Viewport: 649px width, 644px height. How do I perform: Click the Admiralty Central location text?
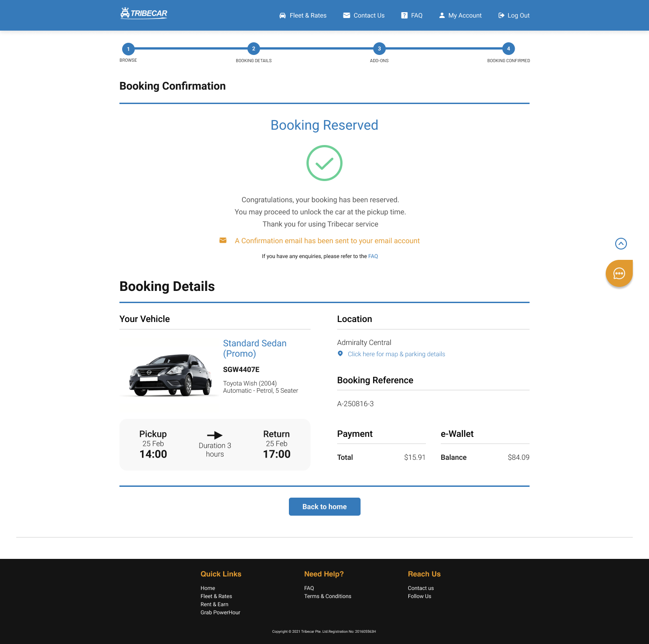(364, 343)
